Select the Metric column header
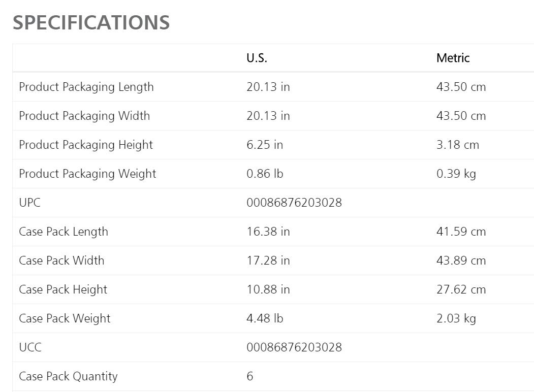 tap(453, 58)
